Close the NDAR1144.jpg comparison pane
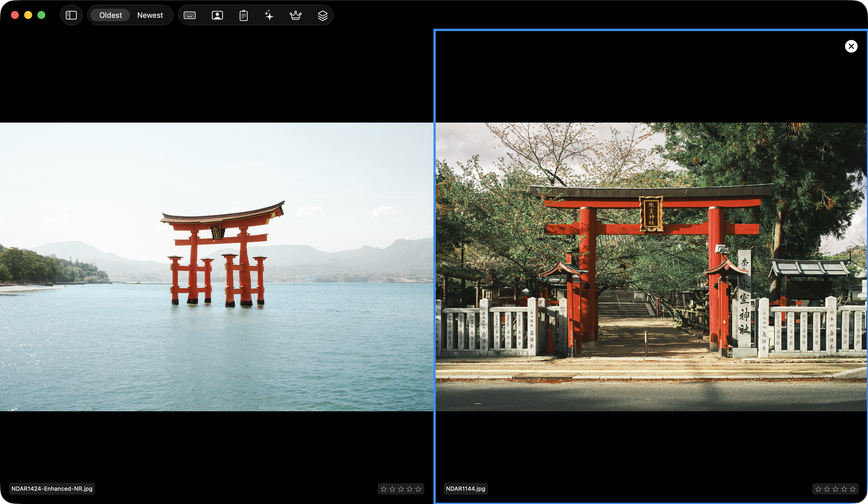Image resolution: width=868 pixels, height=504 pixels. click(x=851, y=46)
